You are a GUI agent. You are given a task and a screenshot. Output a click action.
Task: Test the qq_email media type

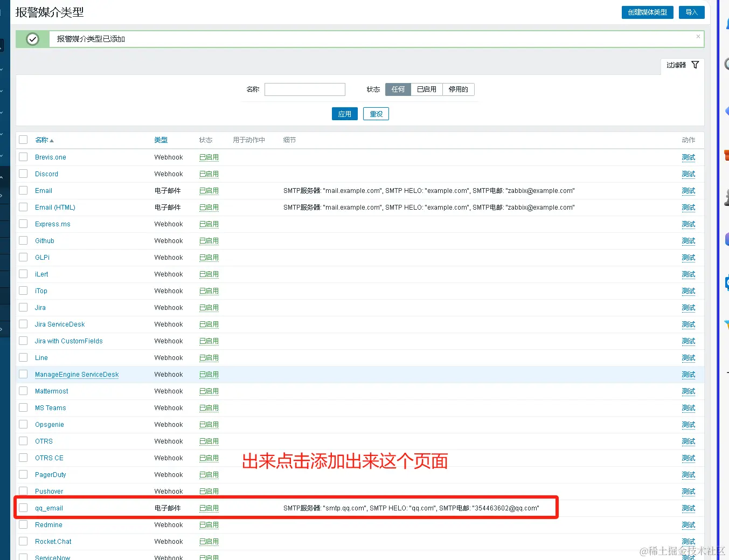(689, 508)
